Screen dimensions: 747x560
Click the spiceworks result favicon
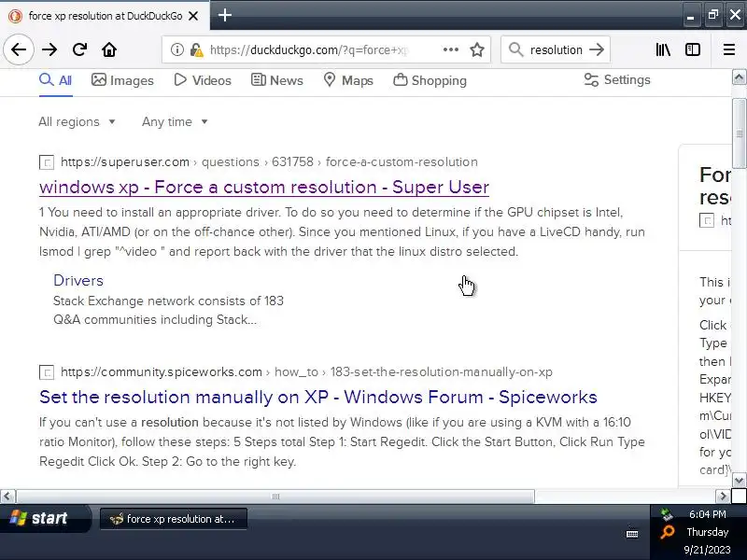(47, 372)
